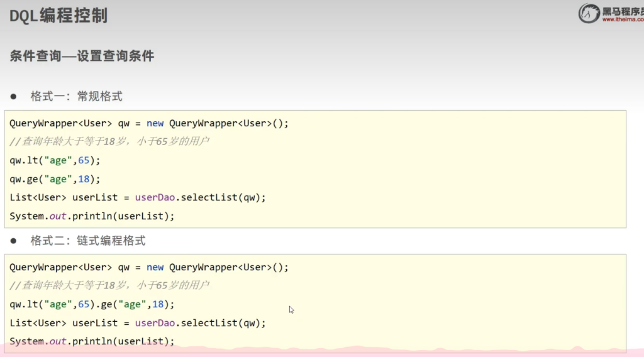Click the bullet point before 格式一
The width and height of the screenshot is (644, 357).
tap(13, 97)
